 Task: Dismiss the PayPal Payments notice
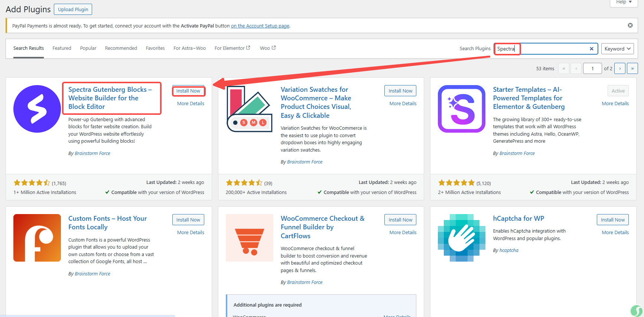point(630,25)
